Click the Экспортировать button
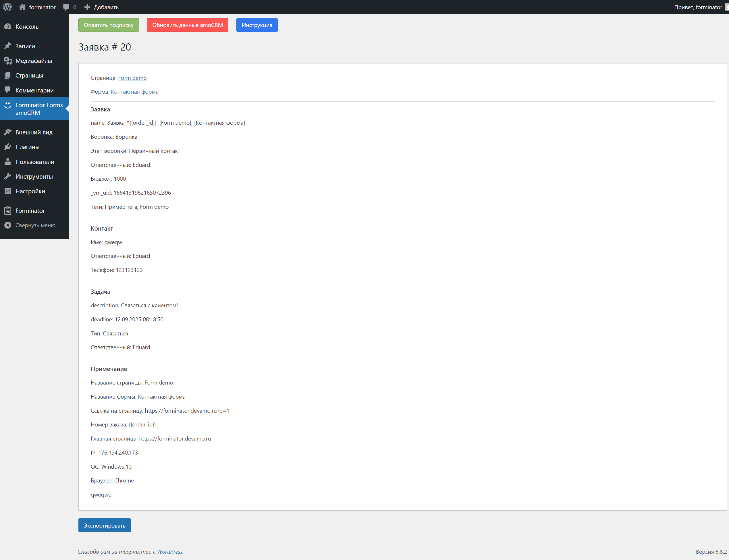This screenshot has height=560, width=729. (x=105, y=525)
